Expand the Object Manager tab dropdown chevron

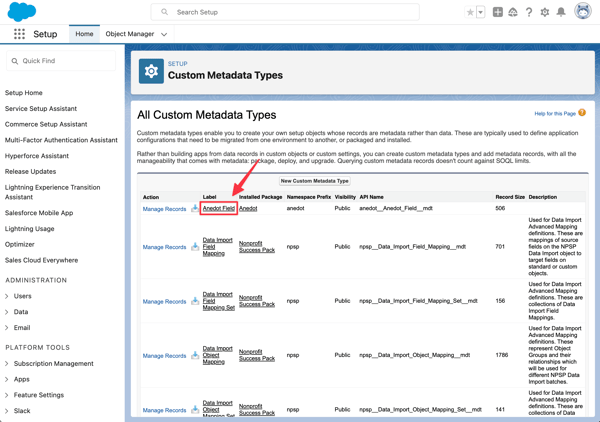point(164,34)
